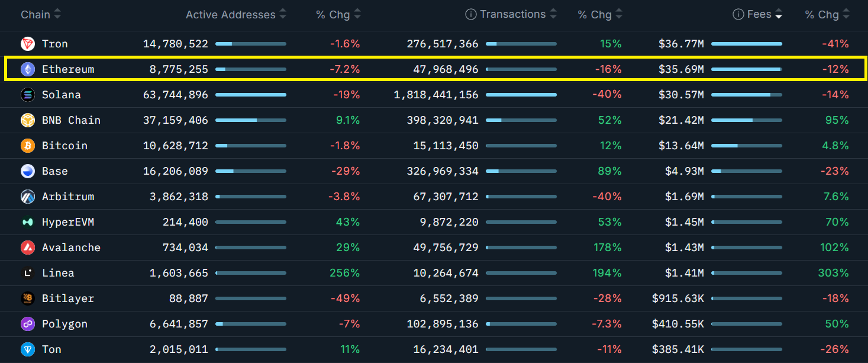Click the Ethereum diamond logo icon
The width and height of the screenshot is (868, 363).
(x=28, y=69)
